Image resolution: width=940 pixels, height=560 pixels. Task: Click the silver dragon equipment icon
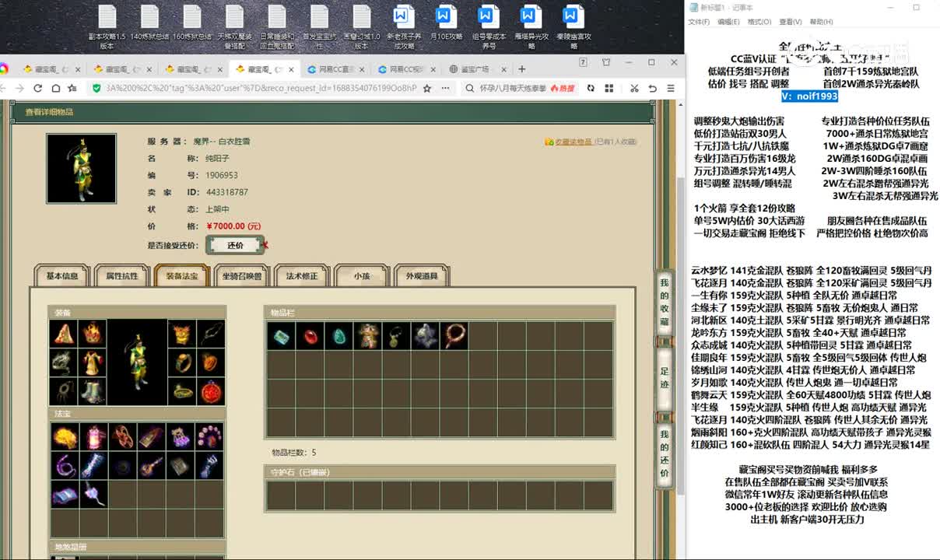pyautogui.click(x=62, y=363)
